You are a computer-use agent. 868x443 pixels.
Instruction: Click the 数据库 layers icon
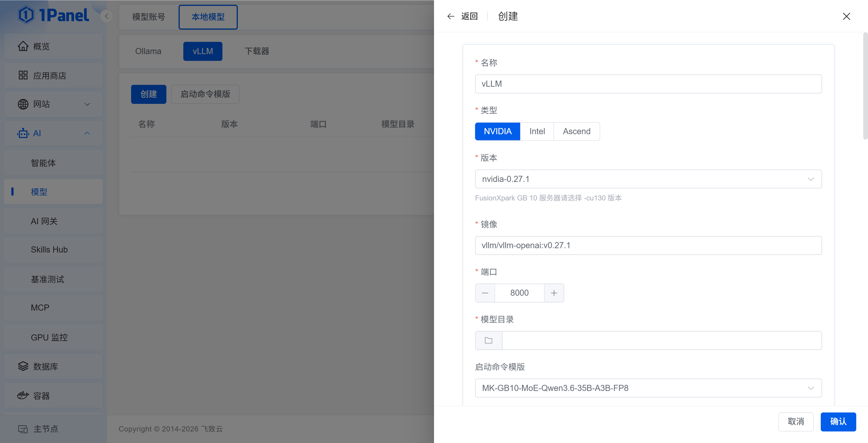[x=23, y=366]
